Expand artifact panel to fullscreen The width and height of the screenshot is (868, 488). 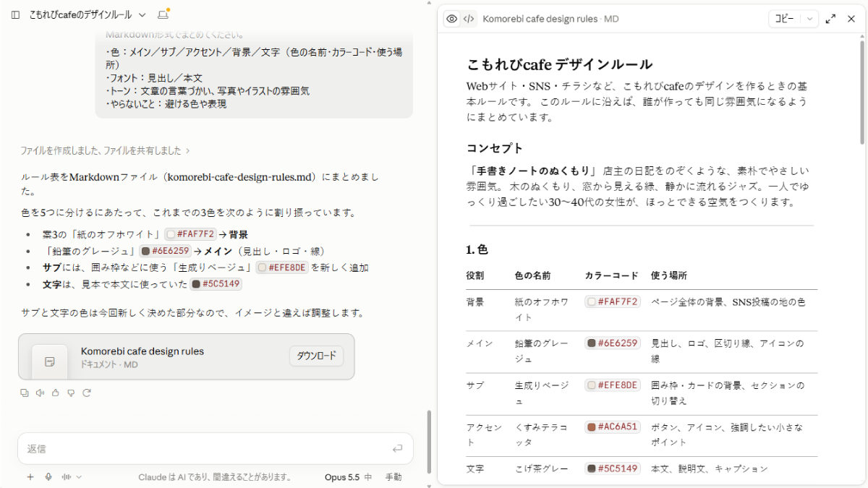point(831,19)
